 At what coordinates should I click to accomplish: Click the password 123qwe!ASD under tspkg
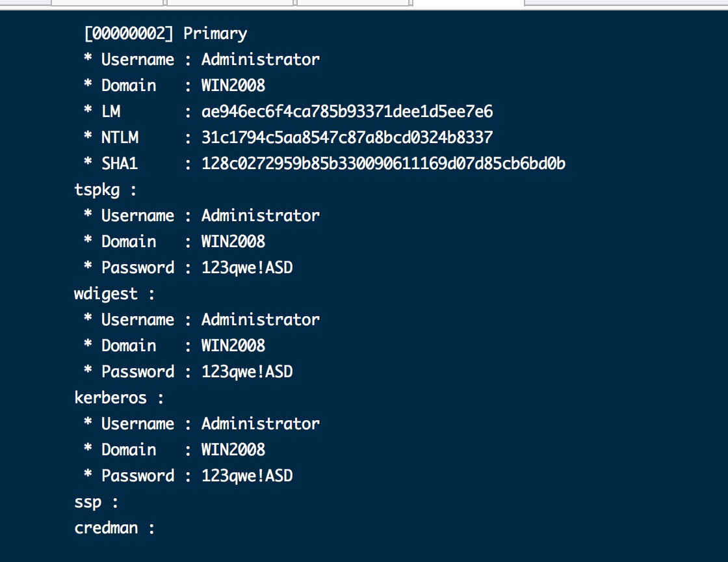point(247,268)
